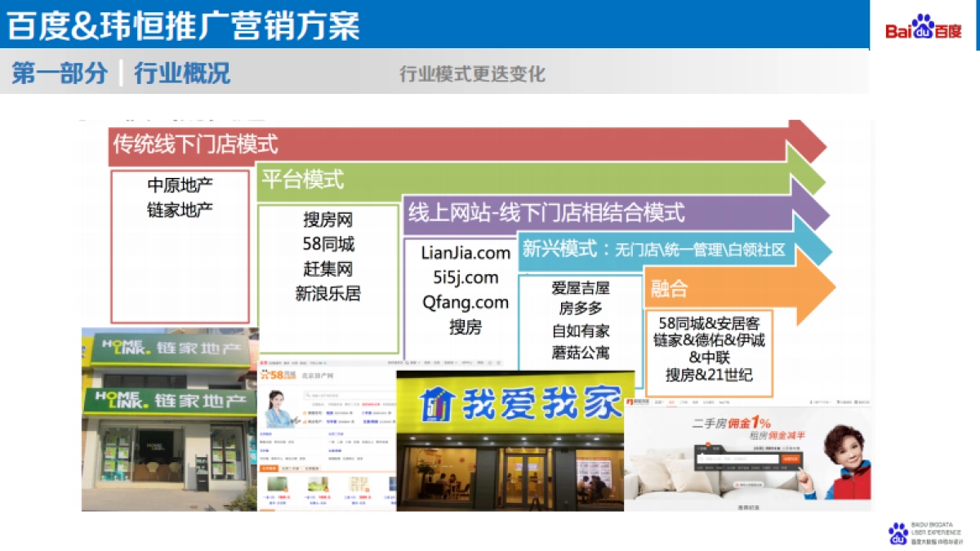Click the 赶集网 entry in the platform list
Screen dimensions: 980x551
pos(327,269)
